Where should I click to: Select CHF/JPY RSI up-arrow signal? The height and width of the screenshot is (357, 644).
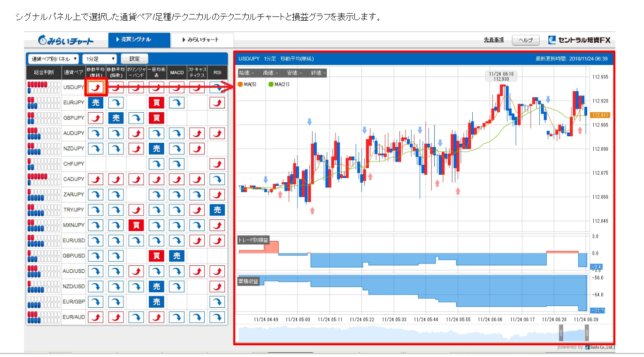(217, 164)
